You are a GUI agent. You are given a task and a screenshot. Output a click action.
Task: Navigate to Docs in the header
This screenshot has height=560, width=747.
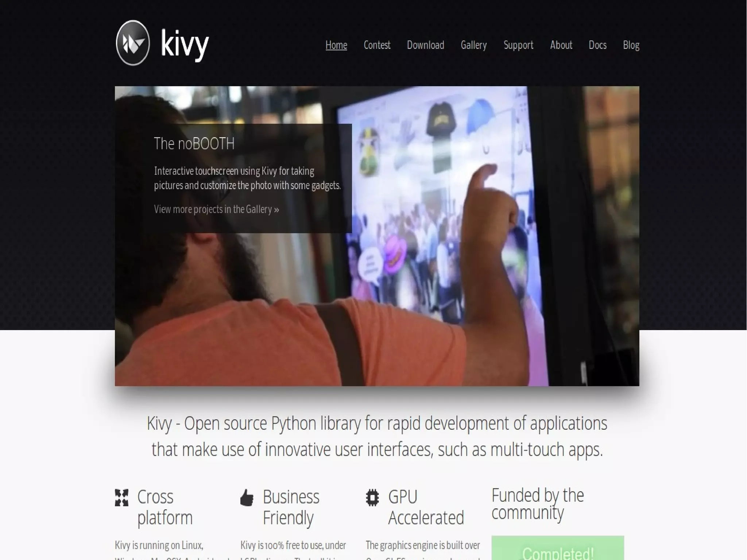597,45
